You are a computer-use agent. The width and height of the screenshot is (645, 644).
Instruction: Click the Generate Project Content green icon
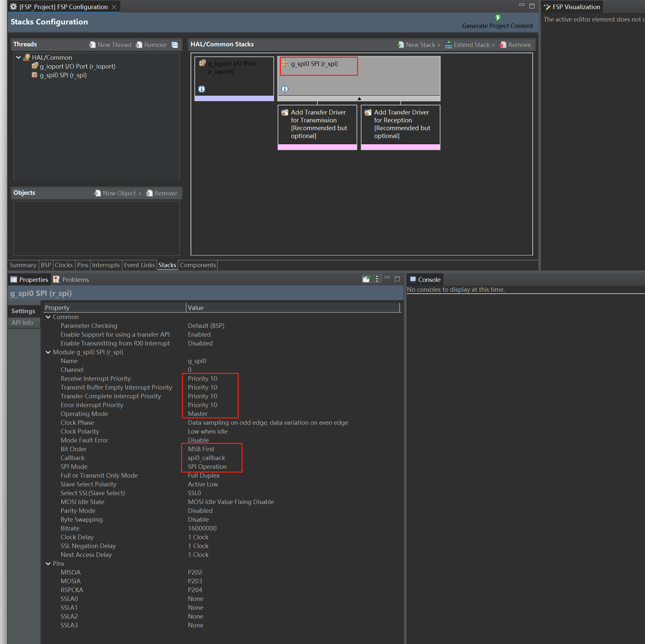498,18
